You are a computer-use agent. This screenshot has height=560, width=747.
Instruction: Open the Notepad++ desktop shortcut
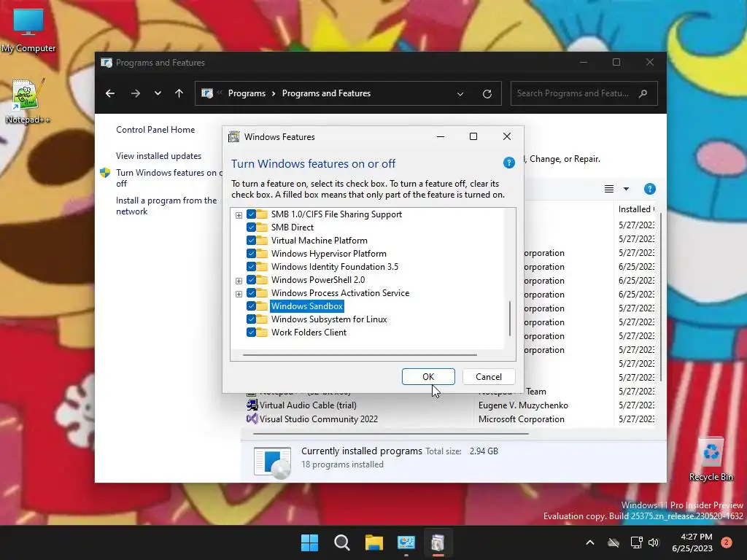tap(28, 101)
